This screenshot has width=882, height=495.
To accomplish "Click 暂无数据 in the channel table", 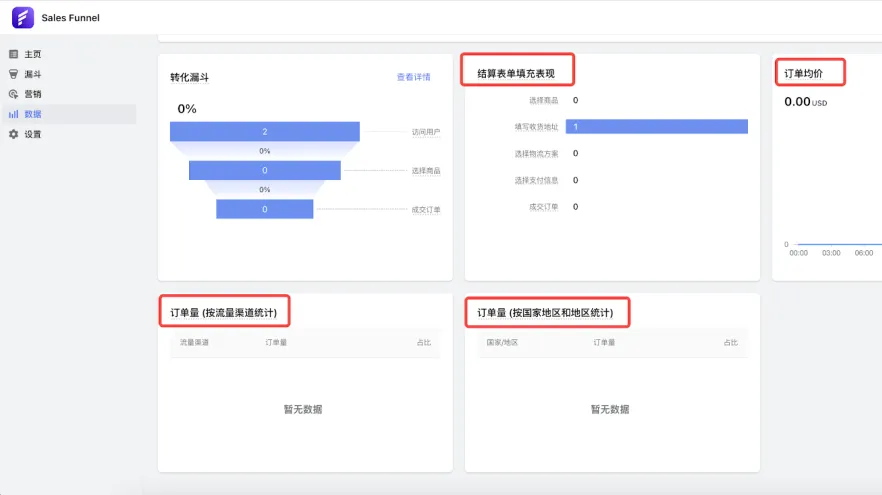I will pyautogui.click(x=303, y=410).
